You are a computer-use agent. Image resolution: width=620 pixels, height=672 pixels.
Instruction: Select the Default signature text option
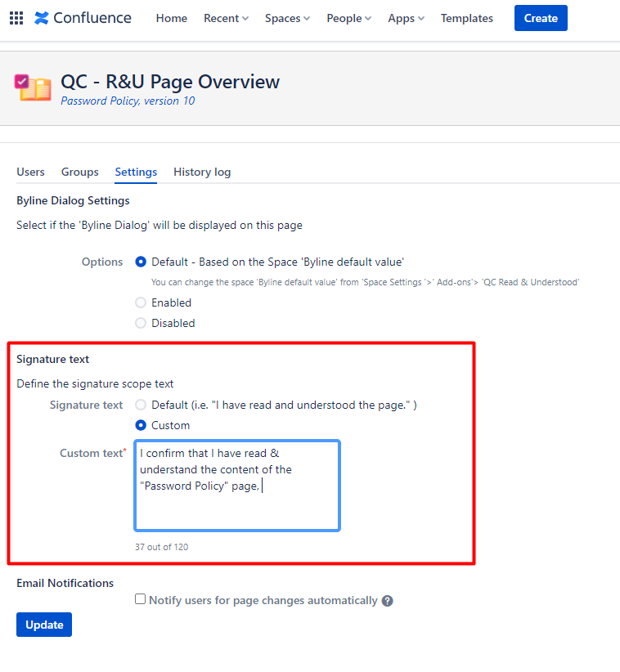[141, 405]
